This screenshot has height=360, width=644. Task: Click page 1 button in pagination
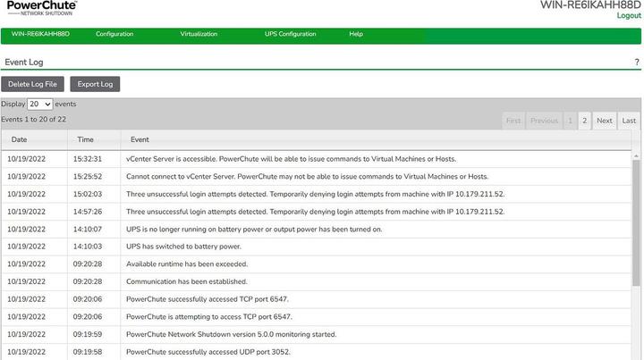coord(570,121)
